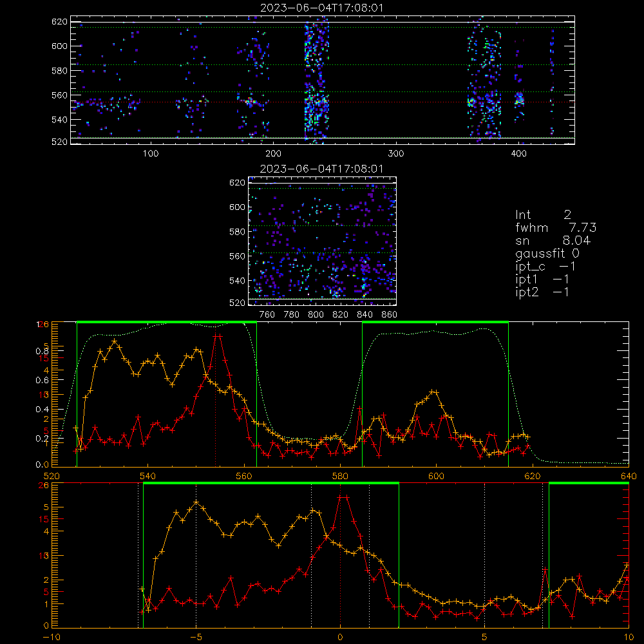Image resolution: width=644 pixels, height=644 pixels.
Task: Click x-axis label -10 on bottom plot
Action: tap(52, 638)
